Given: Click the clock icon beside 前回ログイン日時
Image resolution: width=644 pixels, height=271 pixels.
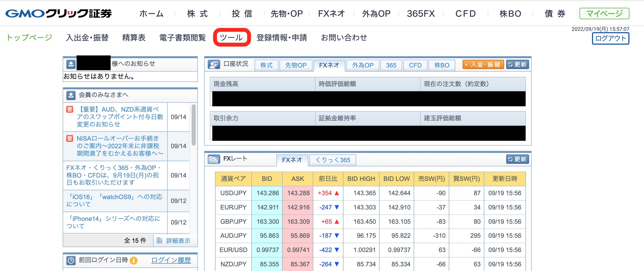Looking at the screenshot, I should pos(71,260).
